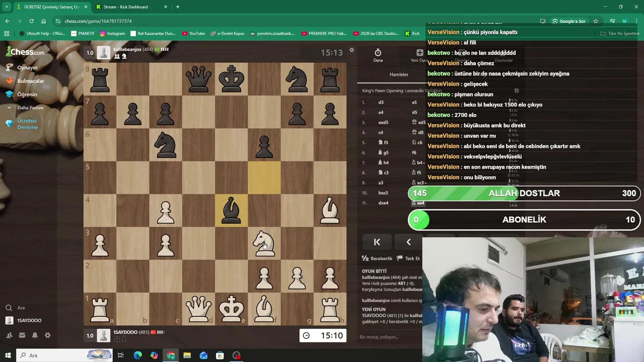Click the white bishop on h4
This screenshot has width=644, height=362.
330,210
